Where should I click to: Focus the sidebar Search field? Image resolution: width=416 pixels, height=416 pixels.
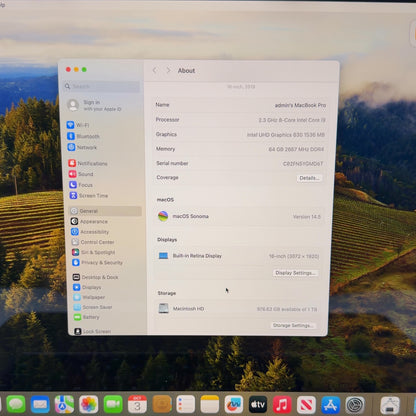[102, 86]
